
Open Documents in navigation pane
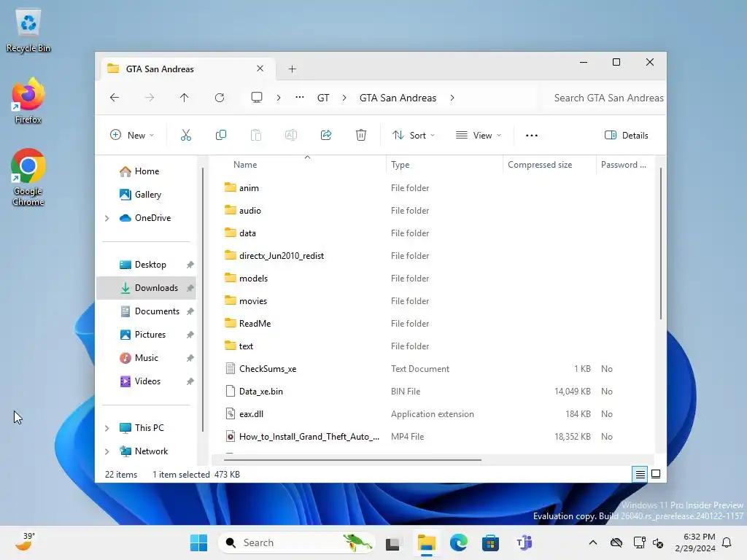[x=157, y=311]
